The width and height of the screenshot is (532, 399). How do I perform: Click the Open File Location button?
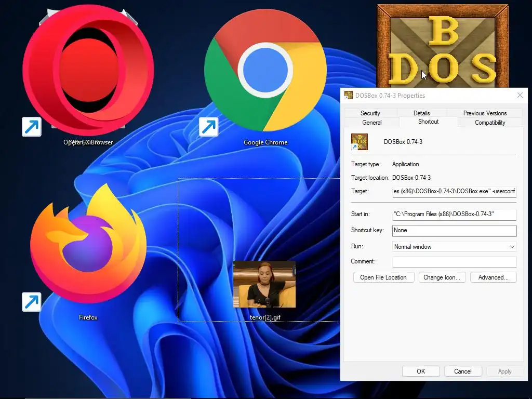[383, 277]
